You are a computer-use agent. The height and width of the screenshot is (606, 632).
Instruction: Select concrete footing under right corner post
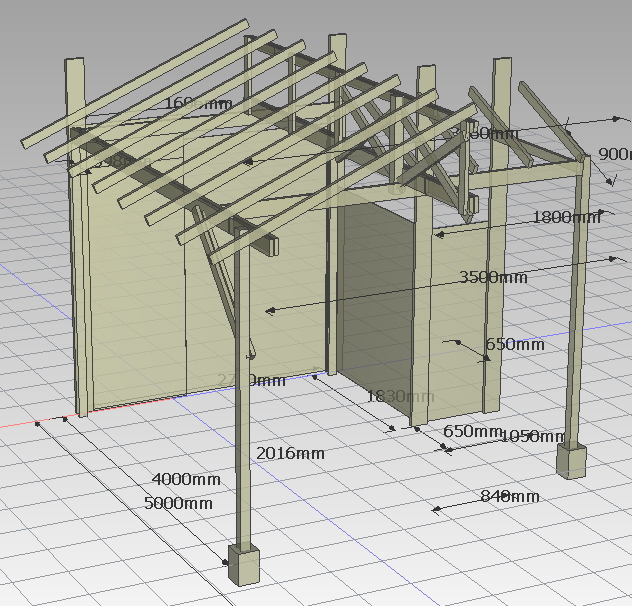(572, 460)
